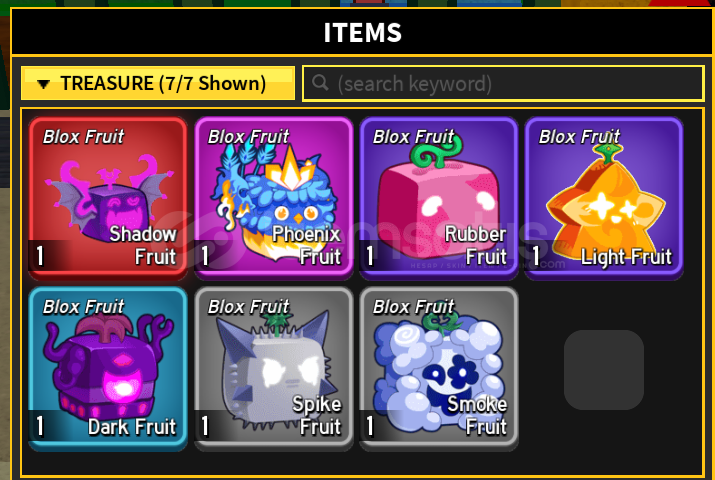Image resolution: width=715 pixels, height=480 pixels.
Task: Click the magnifying glass search icon
Action: (321, 83)
